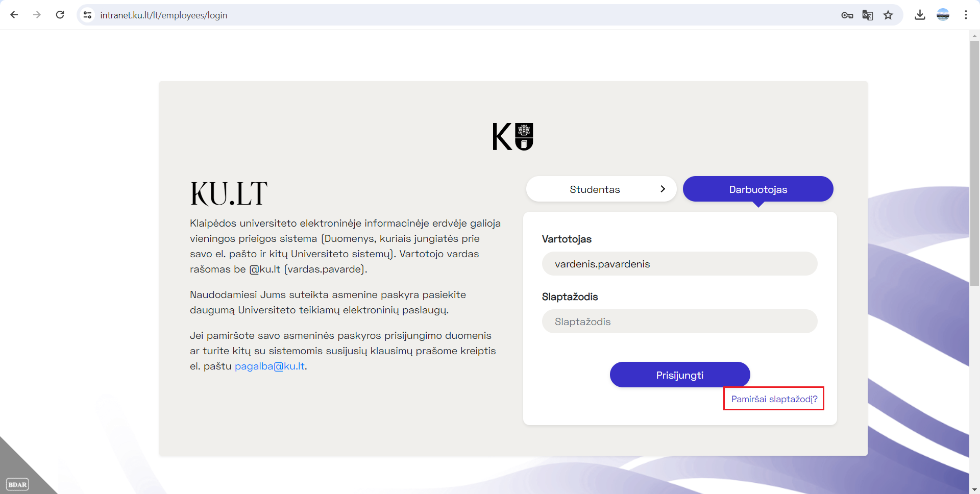Click the translate page icon

pos(867,15)
